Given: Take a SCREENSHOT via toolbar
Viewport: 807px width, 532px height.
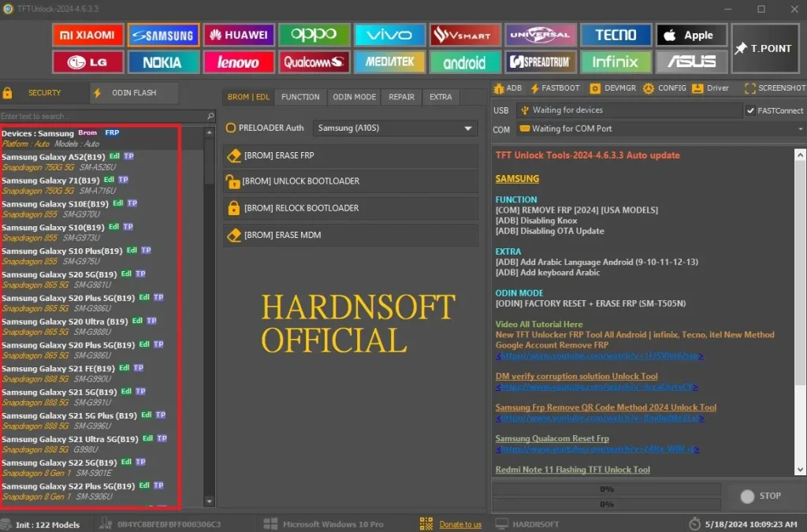Looking at the screenshot, I should click(x=775, y=88).
